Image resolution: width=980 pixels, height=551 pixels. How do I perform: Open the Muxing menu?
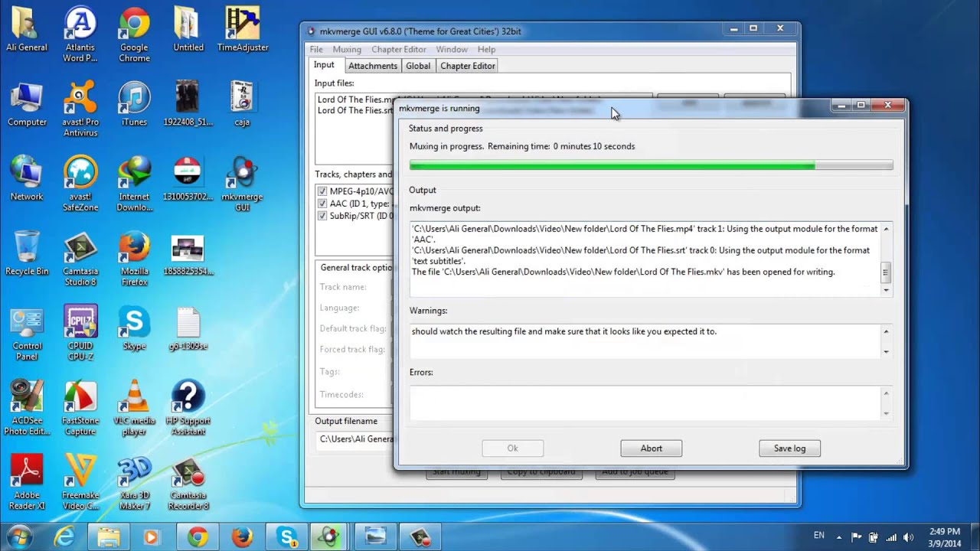click(347, 49)
